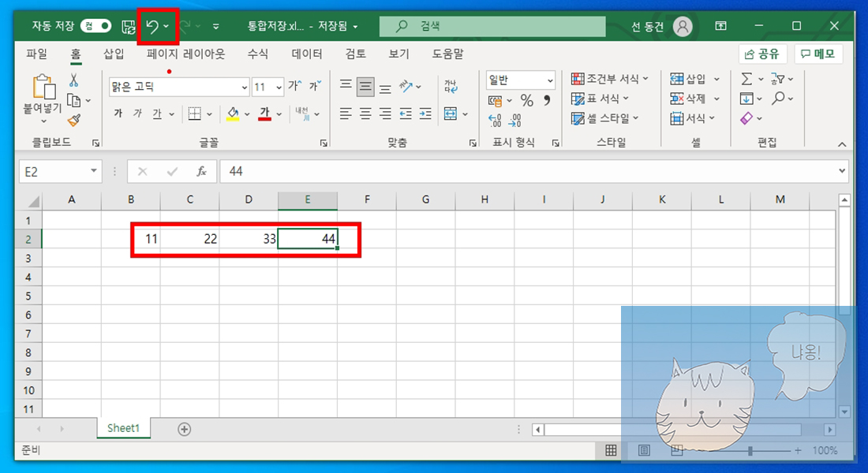The width and height of the screenshot is (868, 473).
Task: Click the Redo arrow in quick access toolbar
Action: (185, 26)
